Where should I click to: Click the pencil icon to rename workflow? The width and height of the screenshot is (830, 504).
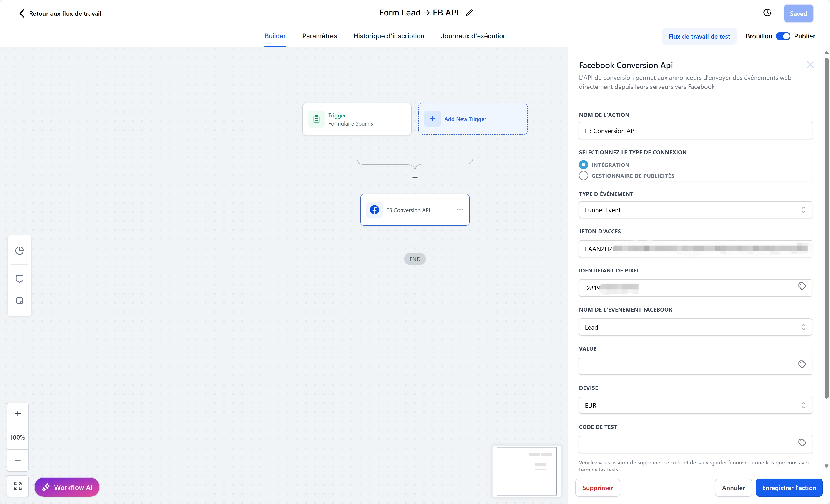(469, 13)
